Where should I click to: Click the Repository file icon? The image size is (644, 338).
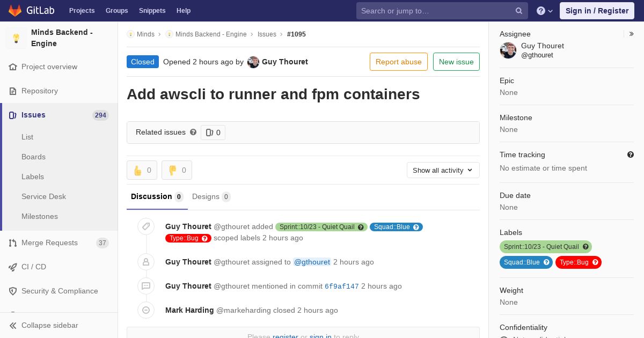13,91
